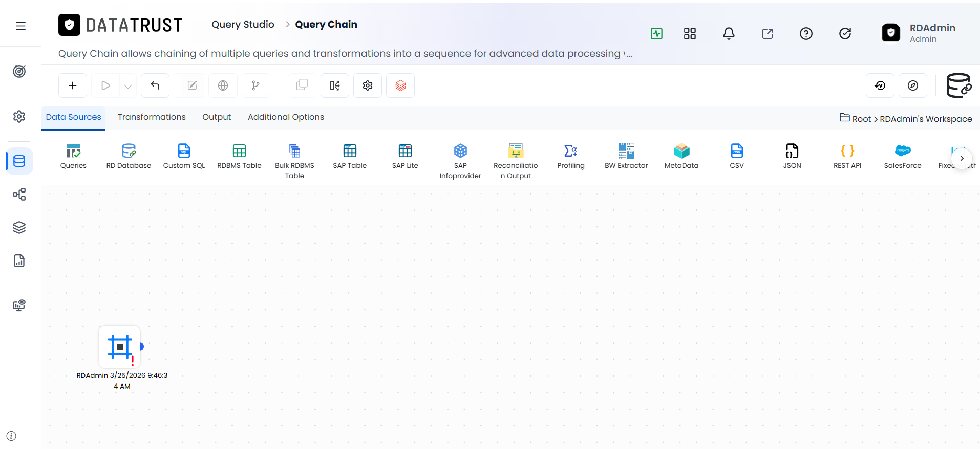This screenshot has height=449, width=980.
Task: Open the Additional Options tab
Action: click(x=286, y=117)
